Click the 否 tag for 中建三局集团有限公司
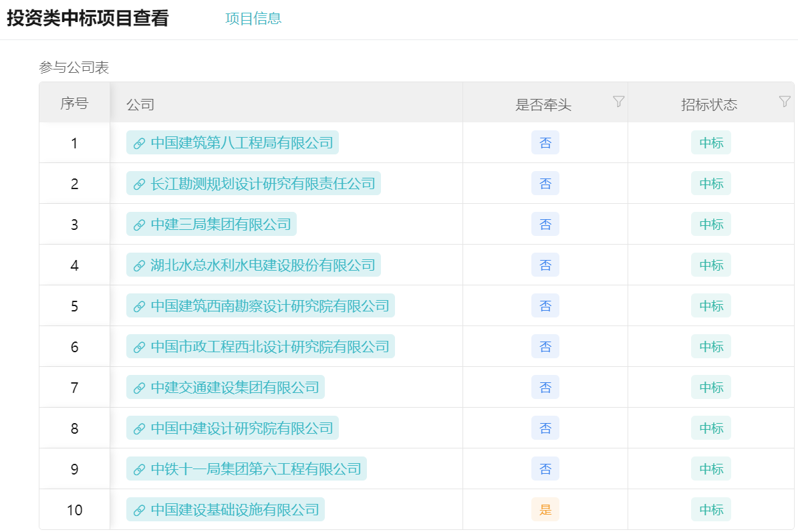Screen dimensions: 798x532 pos(545,225)
